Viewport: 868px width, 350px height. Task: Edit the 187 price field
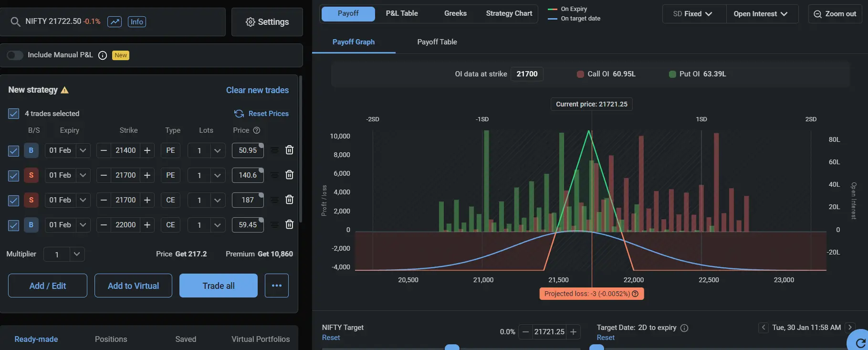[x=248, y=200]
